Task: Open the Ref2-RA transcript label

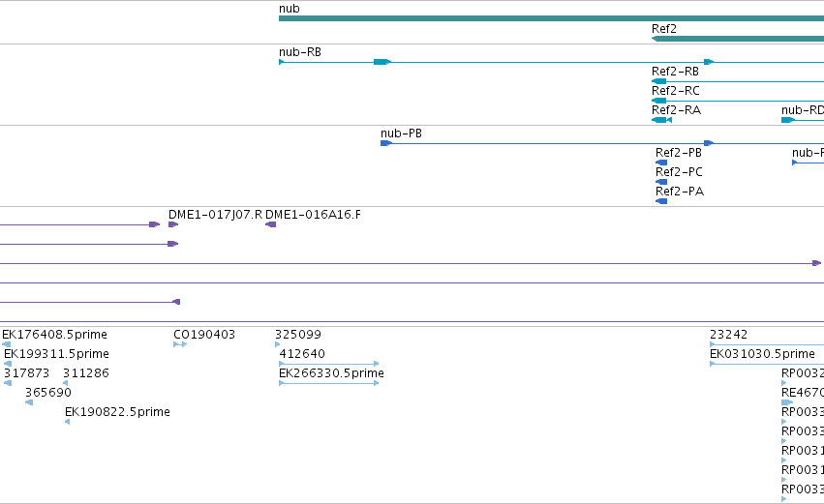Action: pos(676,110)
